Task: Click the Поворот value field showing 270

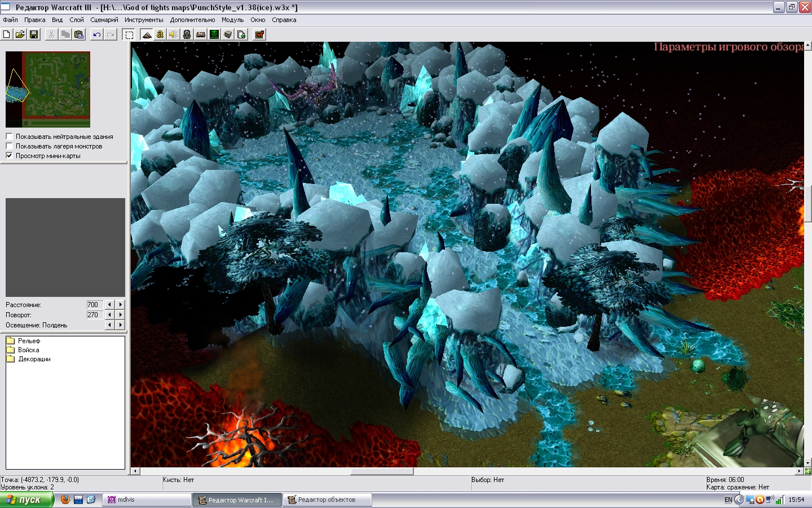Action: 95,315
